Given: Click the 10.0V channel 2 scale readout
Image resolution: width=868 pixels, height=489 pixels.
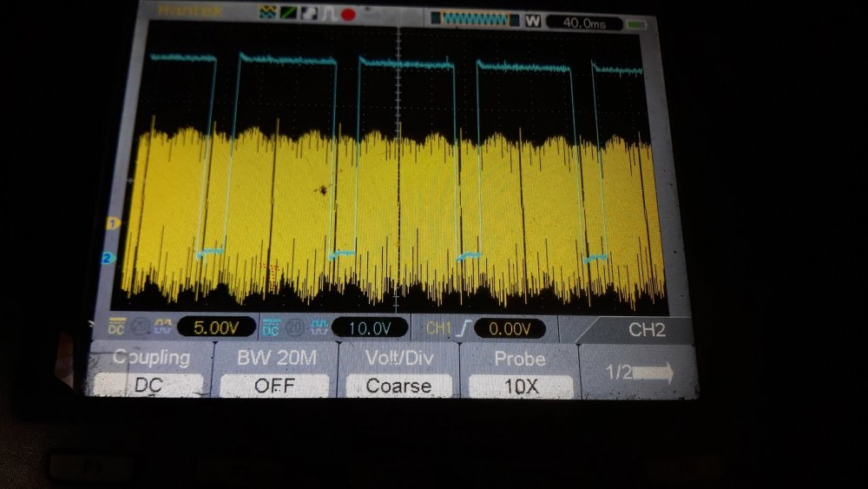Looking at the screenshot, I should 367,328.
